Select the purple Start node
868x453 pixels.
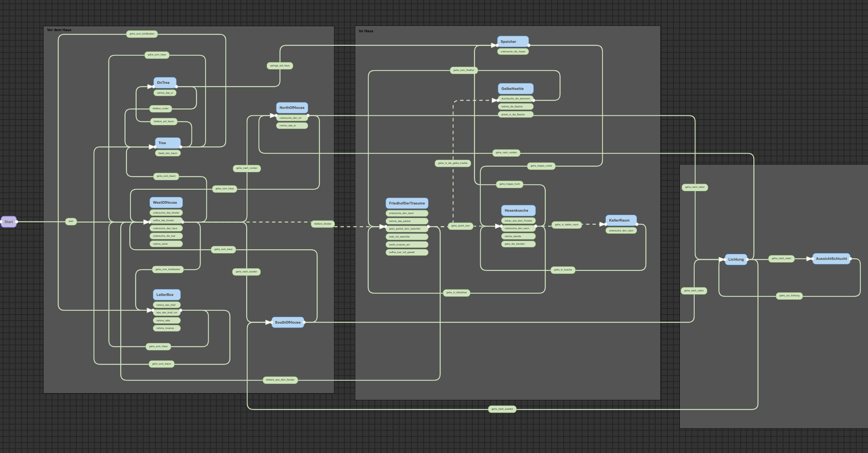click(9, 222)
